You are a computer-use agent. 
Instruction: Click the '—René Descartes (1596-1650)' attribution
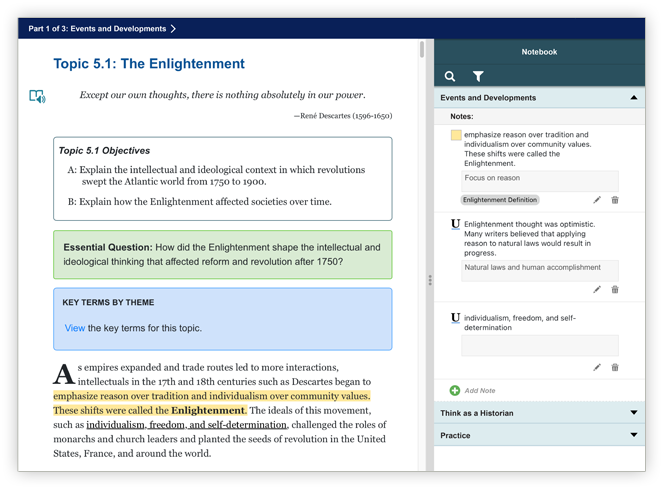point(343,116)
